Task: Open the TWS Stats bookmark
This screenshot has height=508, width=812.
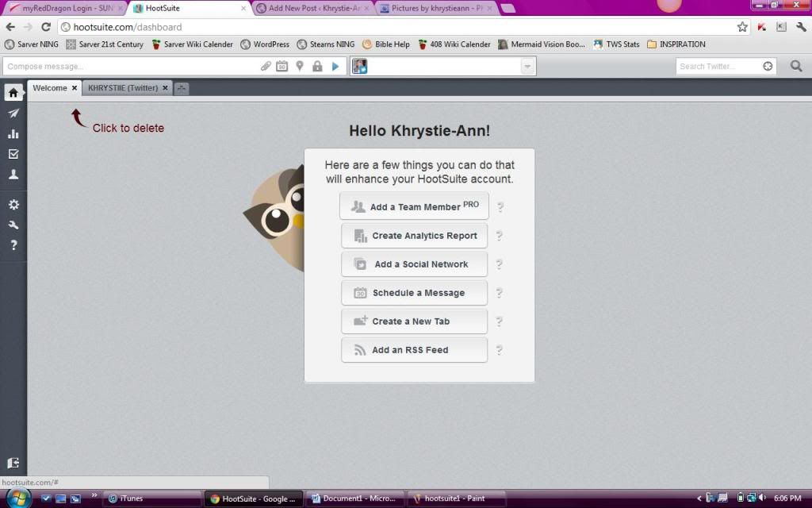Action: tap(616, 44)
